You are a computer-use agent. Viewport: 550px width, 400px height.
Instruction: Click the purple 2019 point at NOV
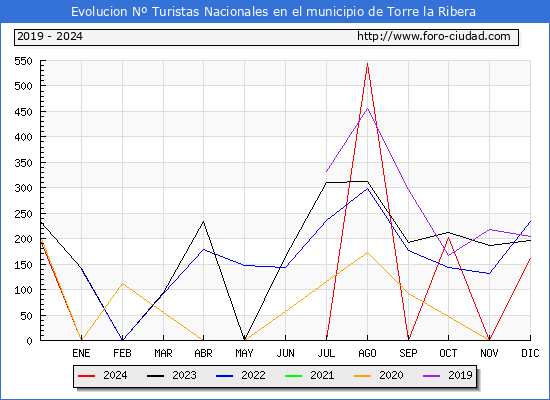tap(489, 230)
